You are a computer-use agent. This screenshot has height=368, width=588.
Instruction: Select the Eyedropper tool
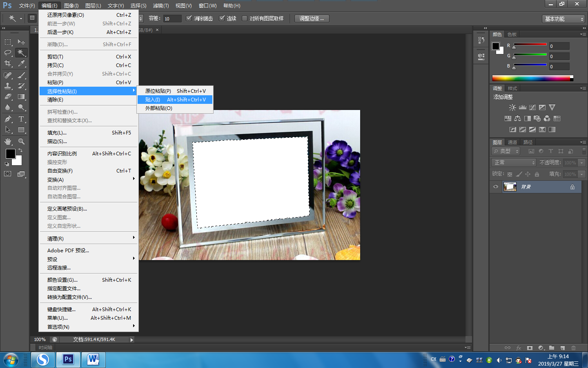click(x=21, y=63)
